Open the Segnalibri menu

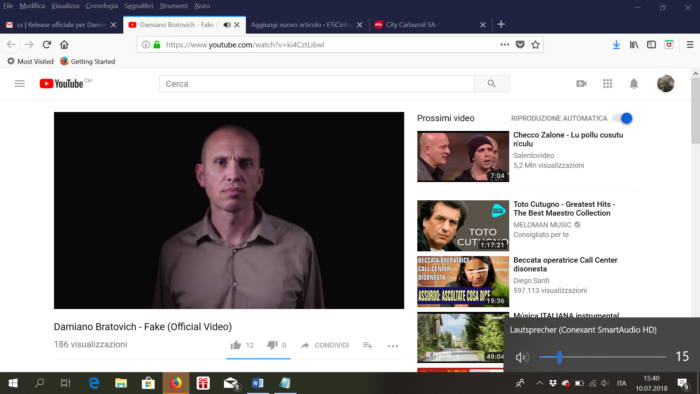[139, 6]
